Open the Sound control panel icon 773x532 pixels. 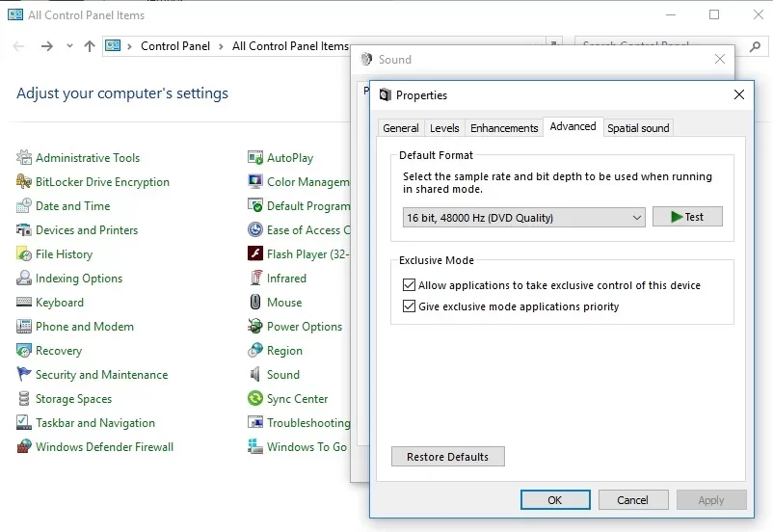pyautogui.click(x=255, y=375)
